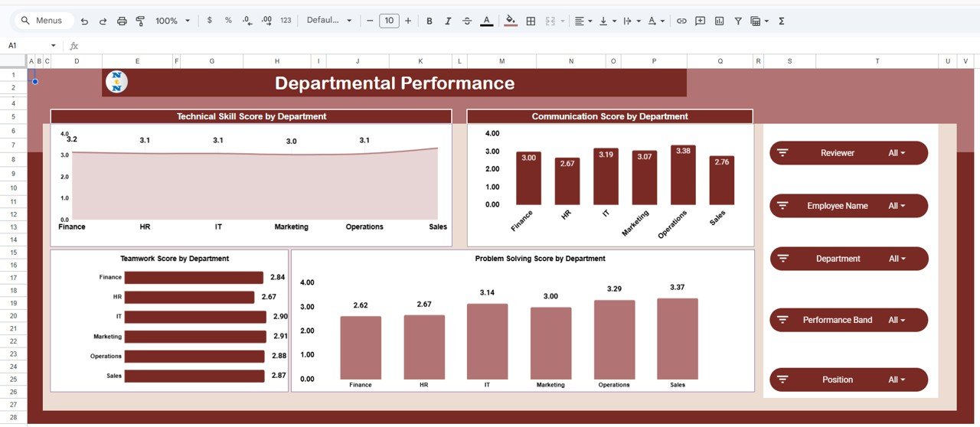The width and height of the screenshot is (980, 427).
Task: Click the filter icon on Employee Name slicer
Action: tap(782, 206)
